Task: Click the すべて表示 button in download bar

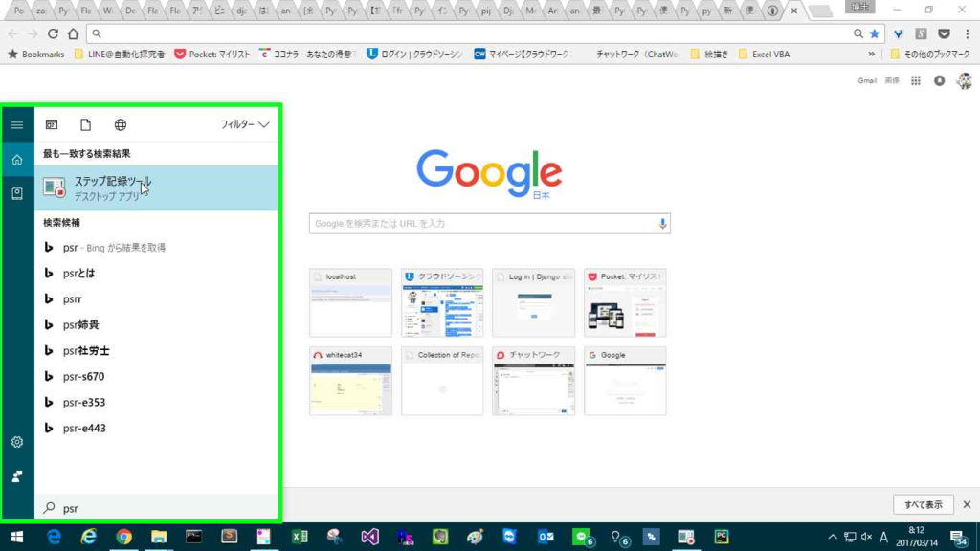Action: tap(924, 505)
